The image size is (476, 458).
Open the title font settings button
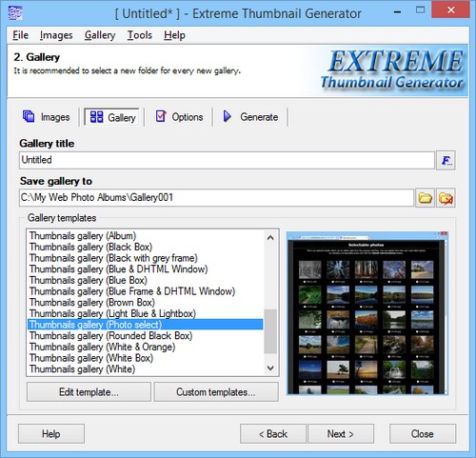(446, 160)
